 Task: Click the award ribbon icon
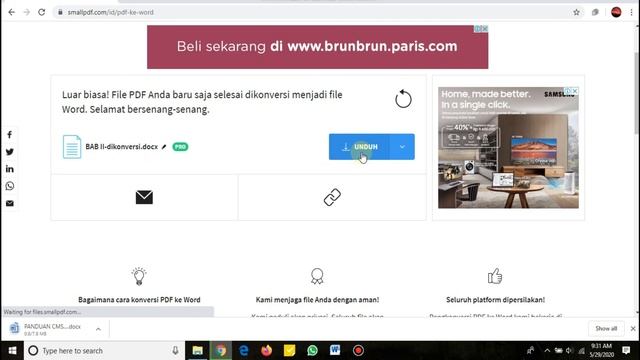(x=317, y=276)
